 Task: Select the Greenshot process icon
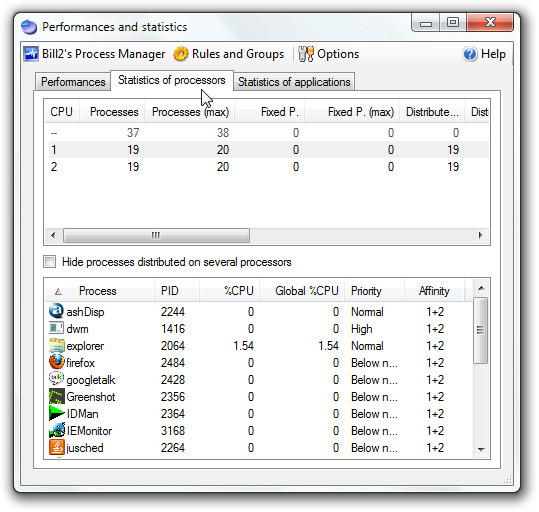(56, 396)
